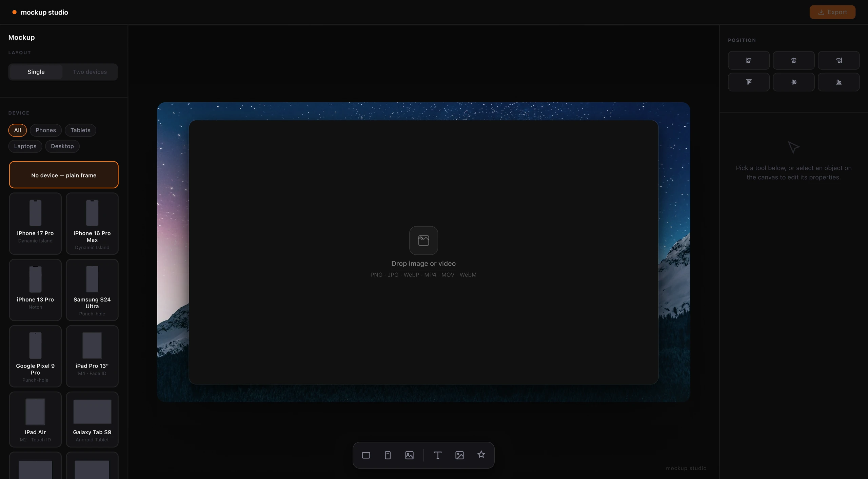The height and width of the screenshot is (479, 868).
Task: Select the rectangle frame tool in bottom toolbar
Action: [x=366, y=455]
